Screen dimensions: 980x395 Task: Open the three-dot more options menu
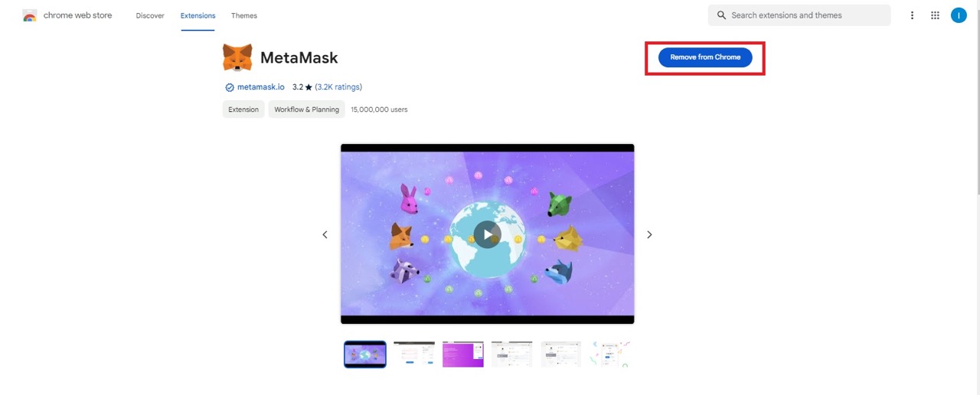912,15
